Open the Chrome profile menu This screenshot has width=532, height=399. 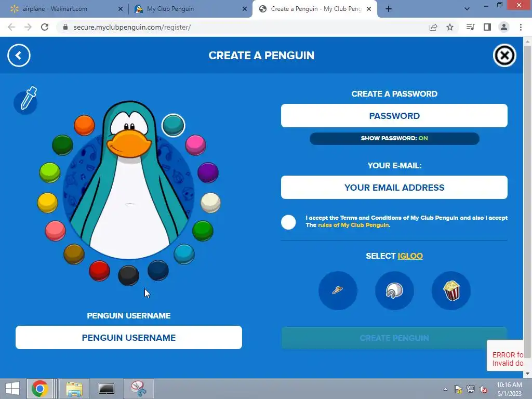pyautogui.click(x=504, y=27)
